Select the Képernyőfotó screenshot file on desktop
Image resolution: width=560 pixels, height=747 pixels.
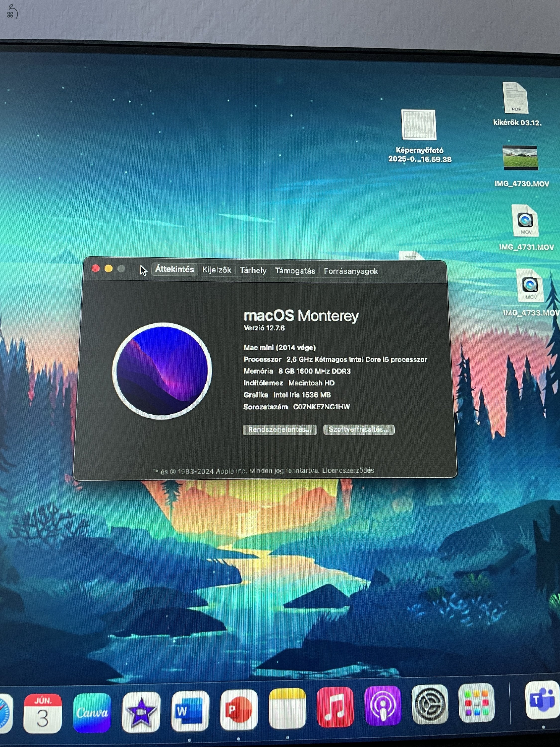coord(419,136)
